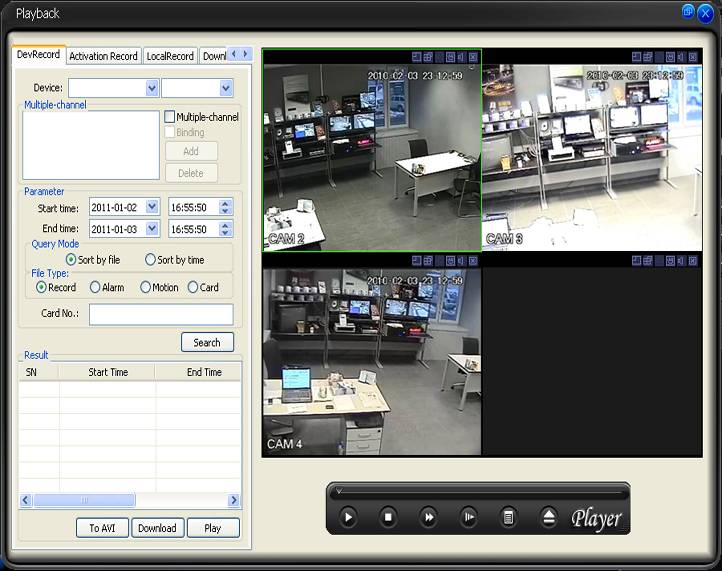Tick the Binding checkbox
Image resolution: width=722 pixels, height=571 pixels.
tap(169, 132)
